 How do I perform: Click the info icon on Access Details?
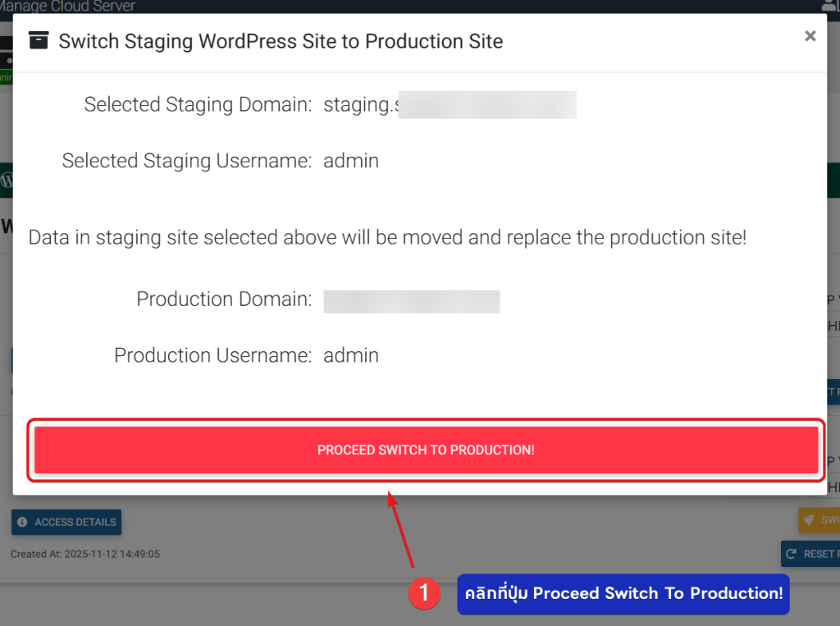(x=22, y=522)
